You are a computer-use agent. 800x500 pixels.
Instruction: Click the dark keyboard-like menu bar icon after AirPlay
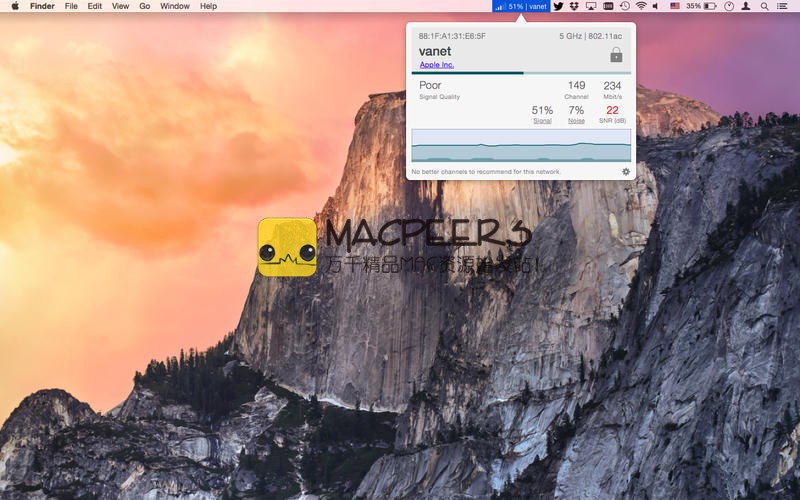coord(608,6)
